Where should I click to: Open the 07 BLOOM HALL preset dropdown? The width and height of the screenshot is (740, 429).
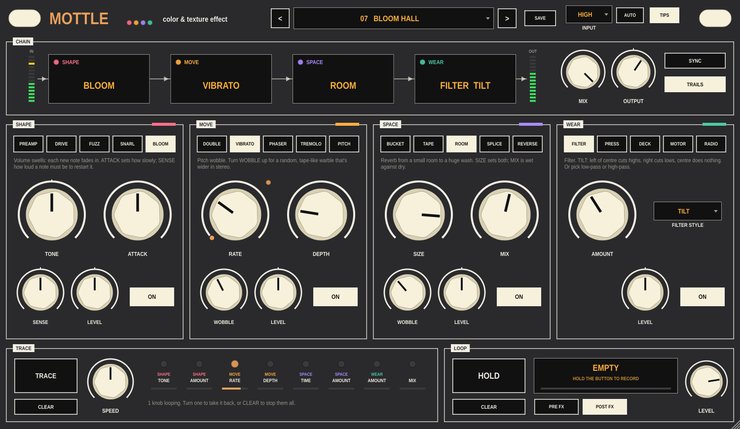[393, 18]
